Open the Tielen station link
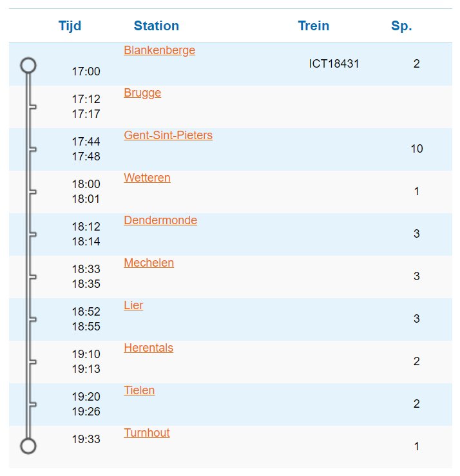This screenshot has height=476, width=460. tap(139, 390)
